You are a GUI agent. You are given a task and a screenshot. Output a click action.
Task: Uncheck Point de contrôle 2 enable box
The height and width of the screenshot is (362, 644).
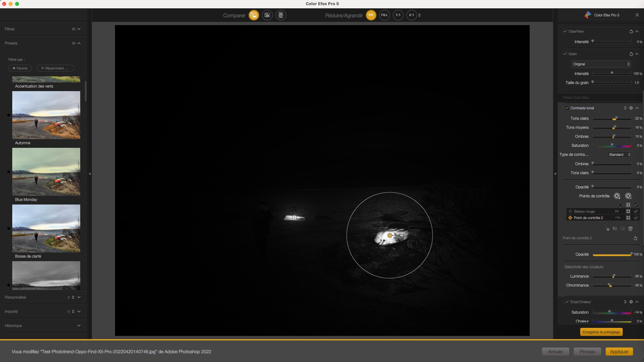click(636, 218)
